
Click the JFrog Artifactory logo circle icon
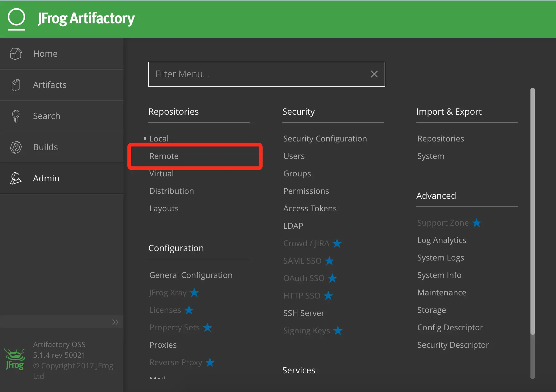pos(16,18)
